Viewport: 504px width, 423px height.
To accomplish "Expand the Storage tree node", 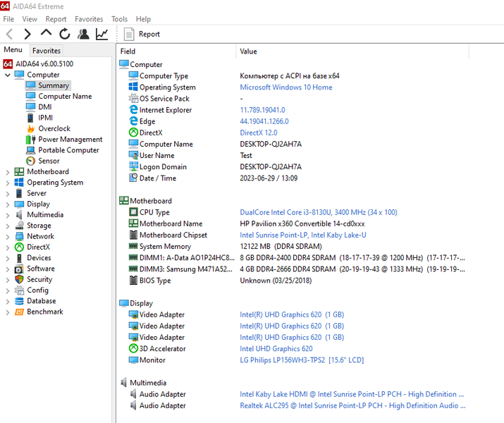I will 7,226.
